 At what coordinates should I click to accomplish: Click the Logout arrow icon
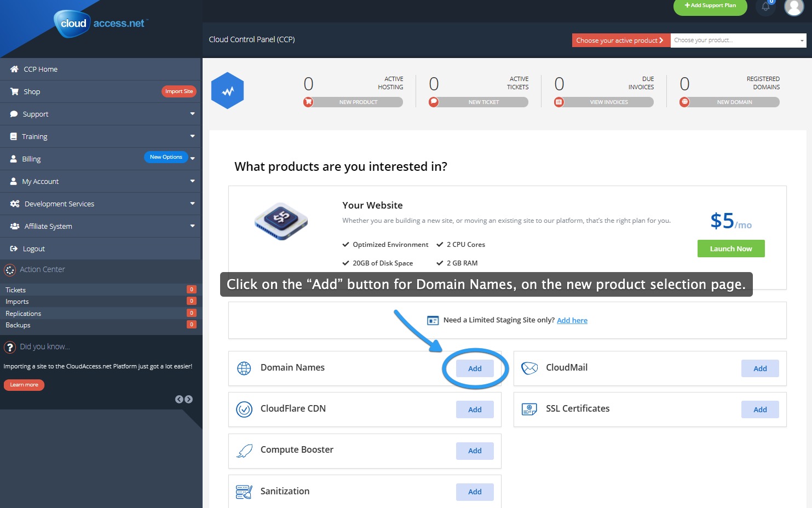[x=14, y=249]
